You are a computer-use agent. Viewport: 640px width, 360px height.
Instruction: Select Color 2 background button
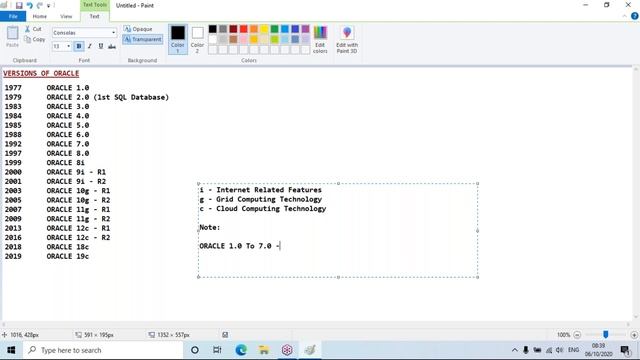click(197, 39)
